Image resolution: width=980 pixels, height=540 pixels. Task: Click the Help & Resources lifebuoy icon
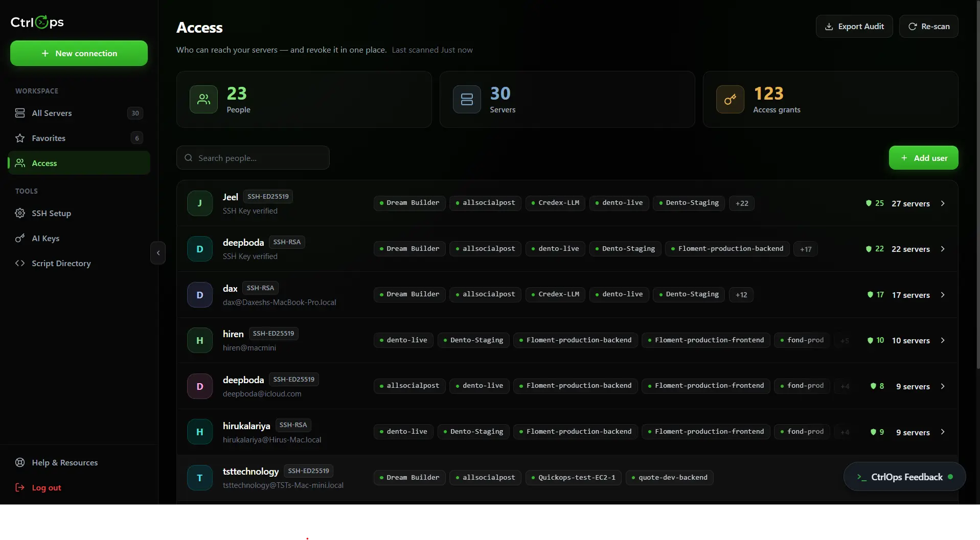(x=20, y=462)
